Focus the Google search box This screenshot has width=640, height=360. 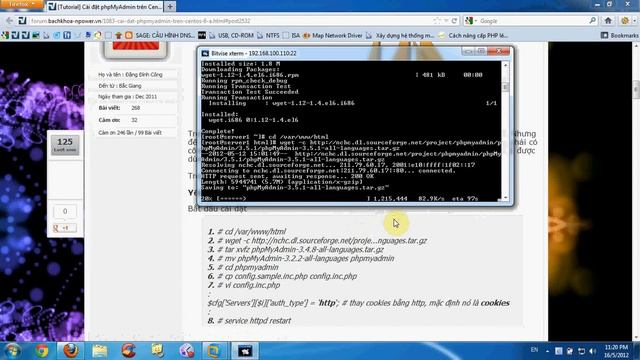point(533,21)
